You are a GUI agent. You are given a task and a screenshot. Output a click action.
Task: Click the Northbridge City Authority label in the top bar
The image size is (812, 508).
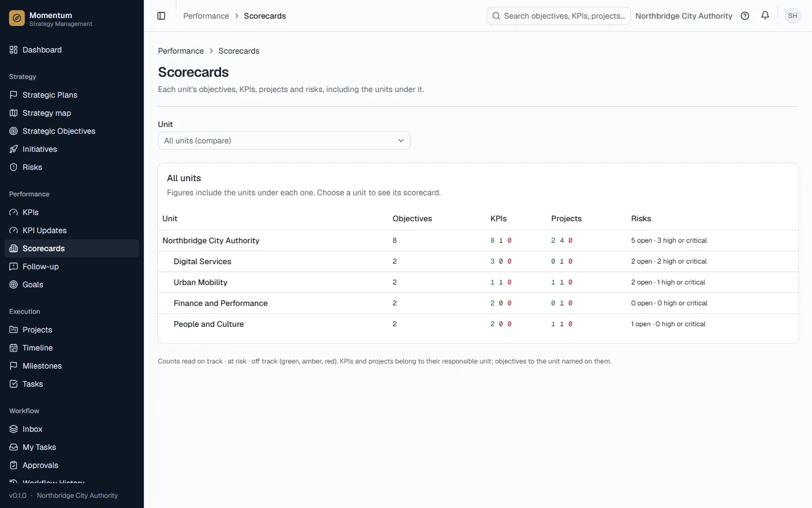[684, 16]
